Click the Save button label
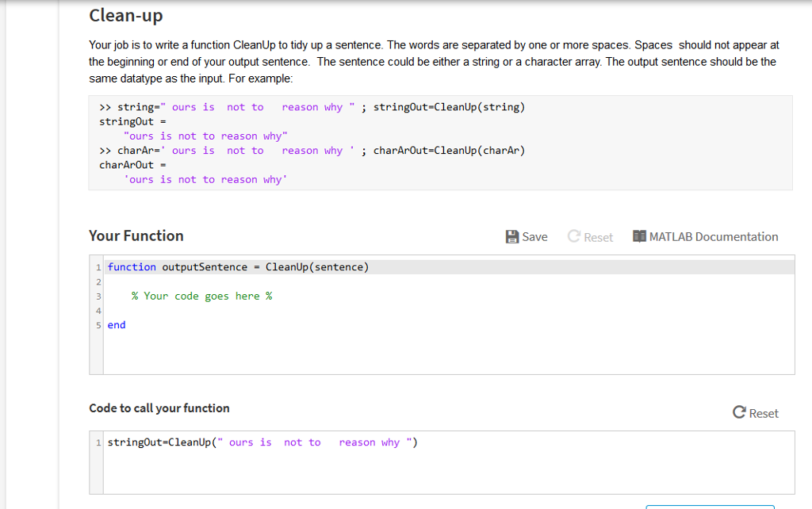 [533, 236]
